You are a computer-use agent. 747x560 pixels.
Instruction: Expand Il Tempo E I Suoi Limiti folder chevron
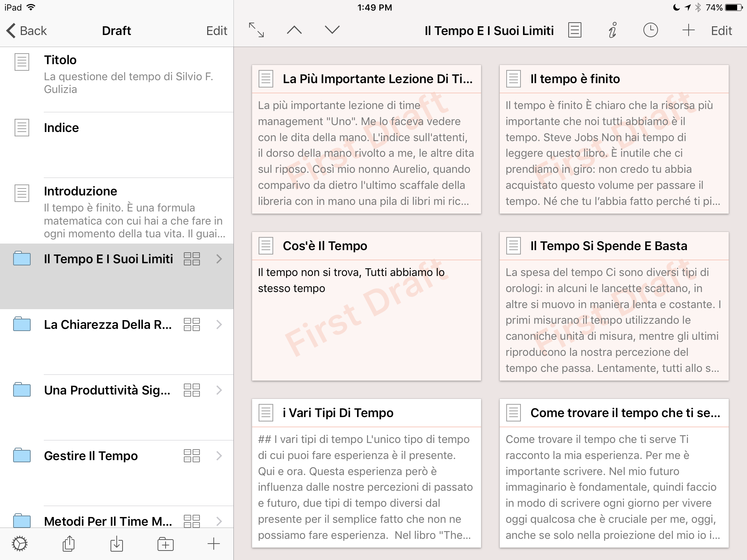click(219, 259)
